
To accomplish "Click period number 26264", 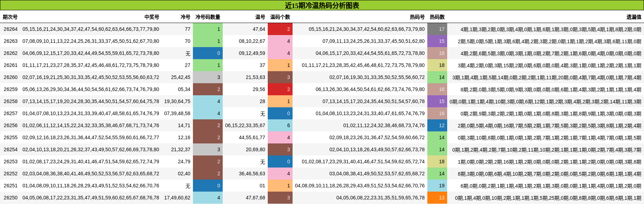I will [11, 29].
